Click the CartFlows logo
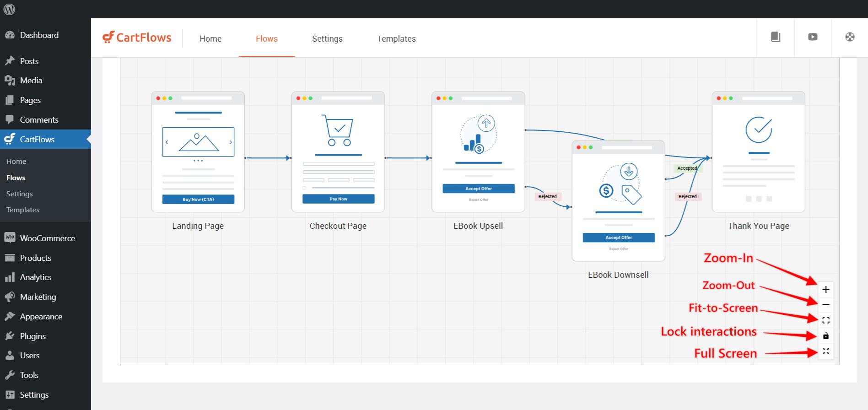 point(137,38)
